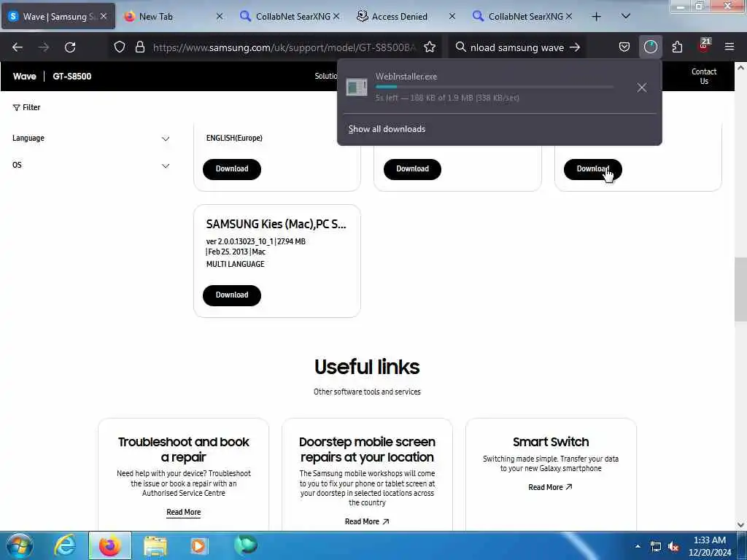Open the media player taskbar icon
The width and height of the screenshot is (747, 560).
(198, 545)
